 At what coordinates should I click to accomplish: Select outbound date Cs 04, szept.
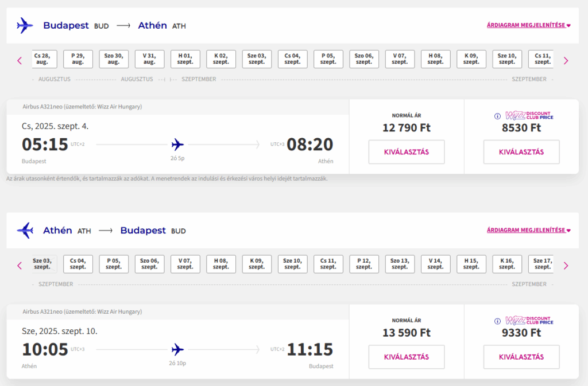click(292, 59)
